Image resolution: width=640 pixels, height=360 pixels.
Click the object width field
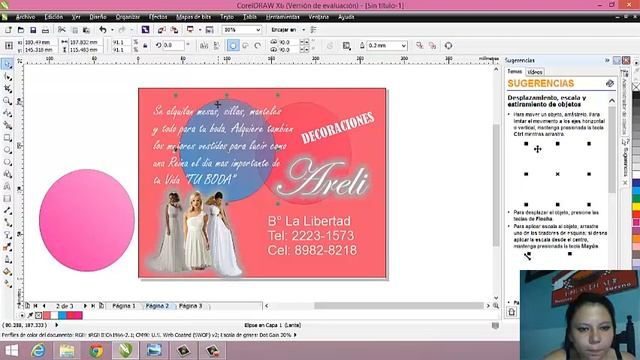point(85,42)
